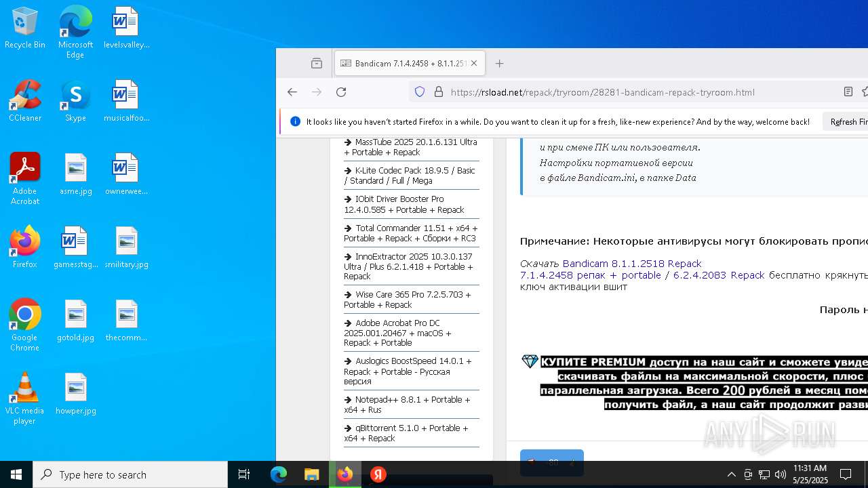Show hidden system tray icons
Screen dimensions: 868x488
tap(731, 474)
